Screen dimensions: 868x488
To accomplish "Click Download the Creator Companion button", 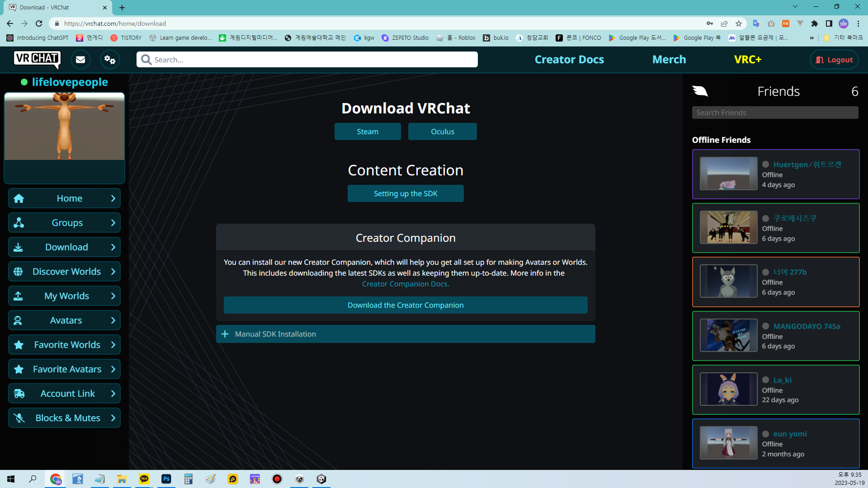I will pyautogui.click(x=406, y=305).
